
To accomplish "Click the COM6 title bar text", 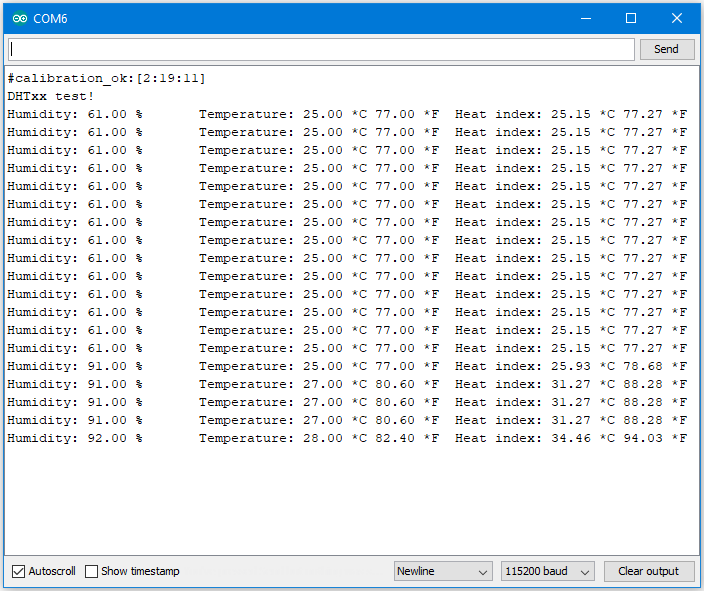I will [51, 18].
